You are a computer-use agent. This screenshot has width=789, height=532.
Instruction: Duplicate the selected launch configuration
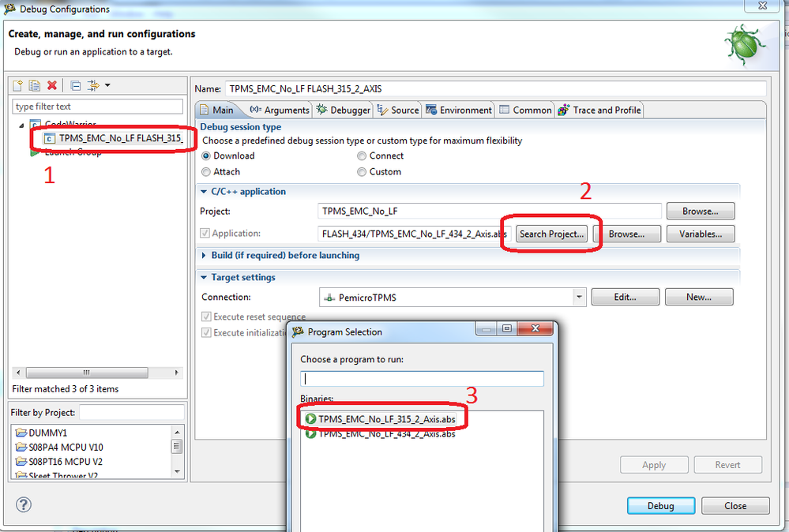34,85
